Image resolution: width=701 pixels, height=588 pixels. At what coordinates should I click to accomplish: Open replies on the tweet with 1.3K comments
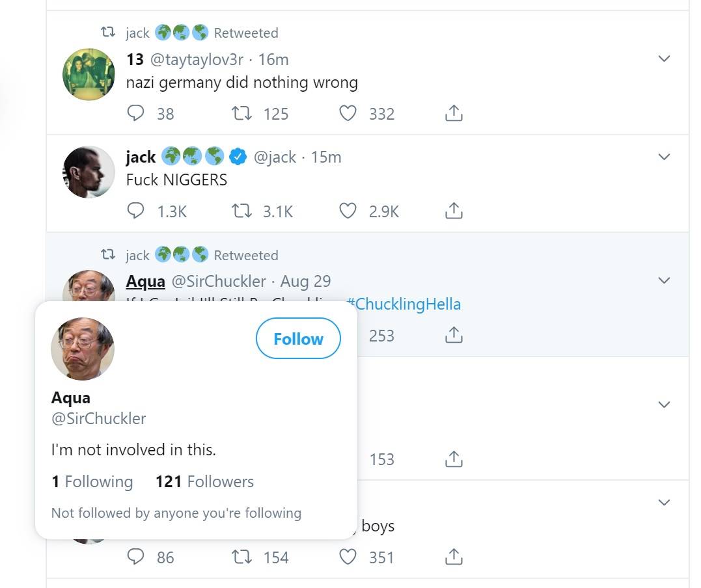(135, 211)
